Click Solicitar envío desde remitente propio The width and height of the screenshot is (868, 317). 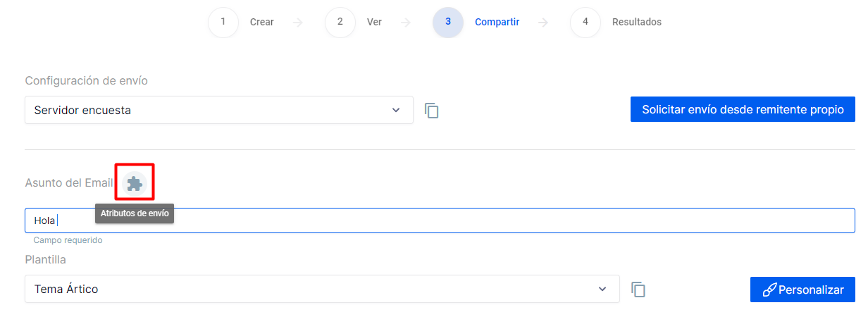pos(743,110)
